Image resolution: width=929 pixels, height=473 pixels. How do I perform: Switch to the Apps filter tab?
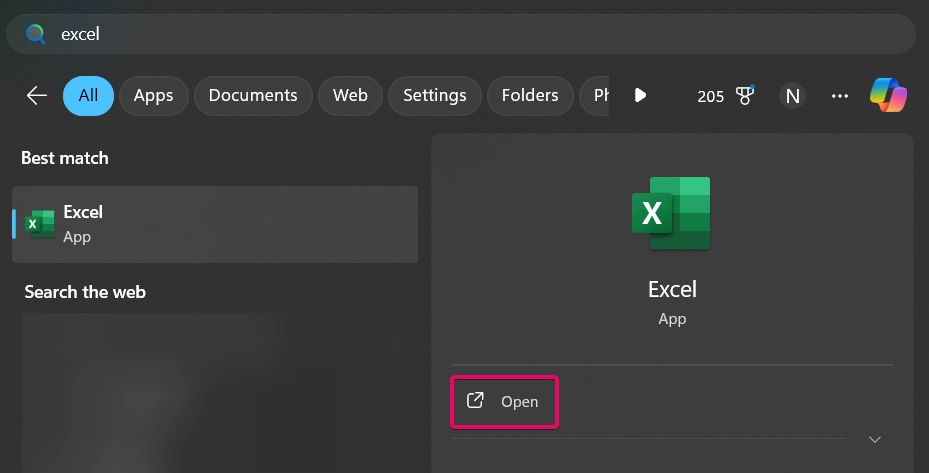[x=153, y=95]
